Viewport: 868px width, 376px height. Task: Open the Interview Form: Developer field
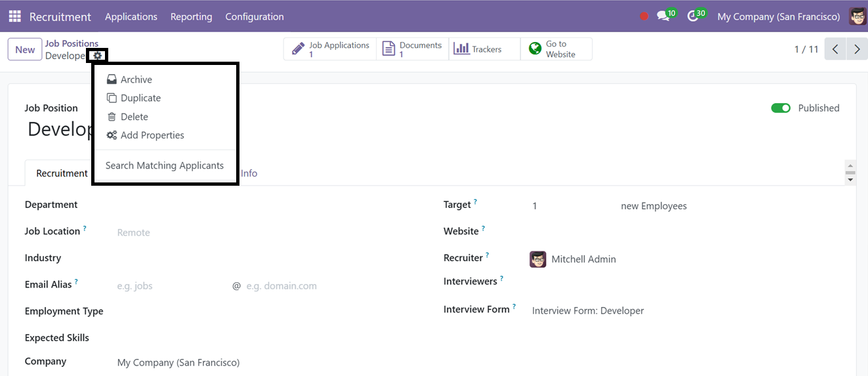click(686, 311)
